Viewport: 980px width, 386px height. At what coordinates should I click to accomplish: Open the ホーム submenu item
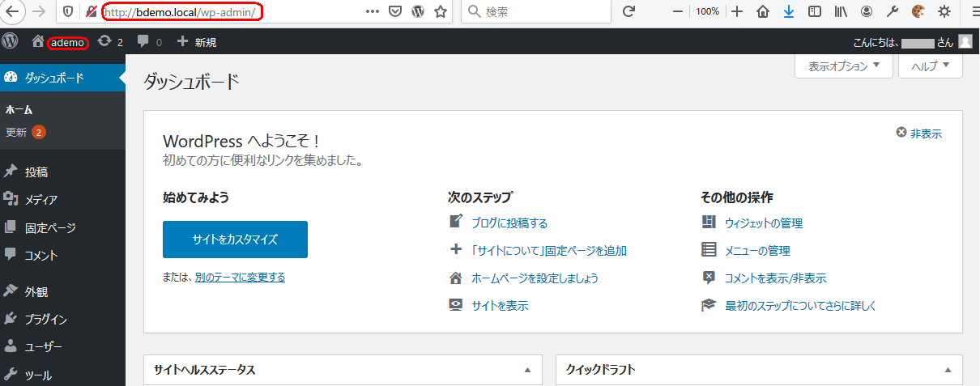click(x=19, y=110)
